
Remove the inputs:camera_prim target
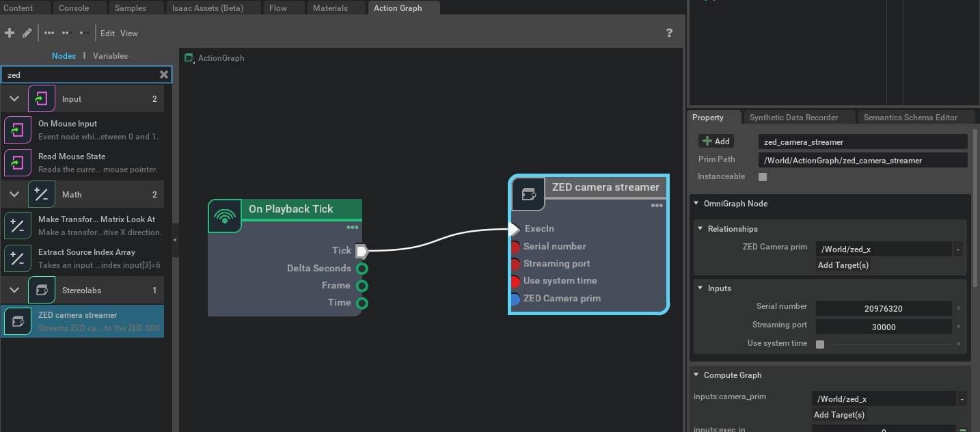click(962, 399)
